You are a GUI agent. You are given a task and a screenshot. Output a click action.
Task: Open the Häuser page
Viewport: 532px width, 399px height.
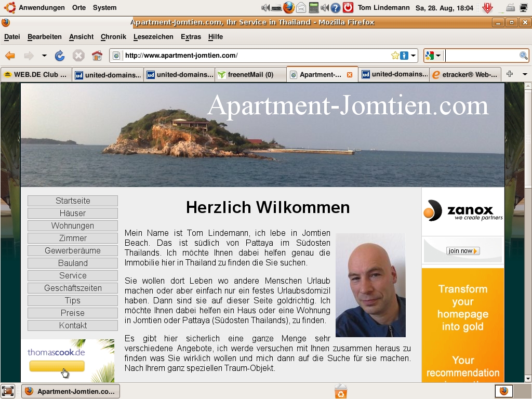point(73,213)
